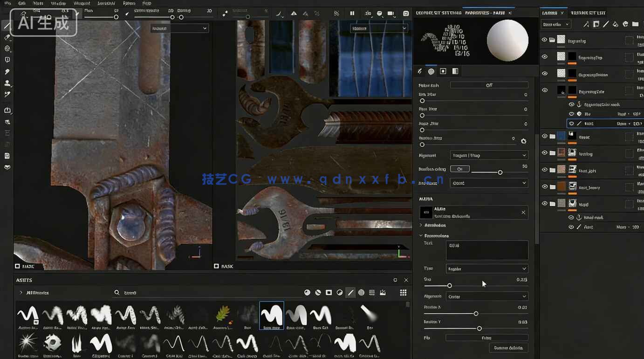Click the camera icon in top toolbar
Screen dimensions: 644x359
click(391, 14)
